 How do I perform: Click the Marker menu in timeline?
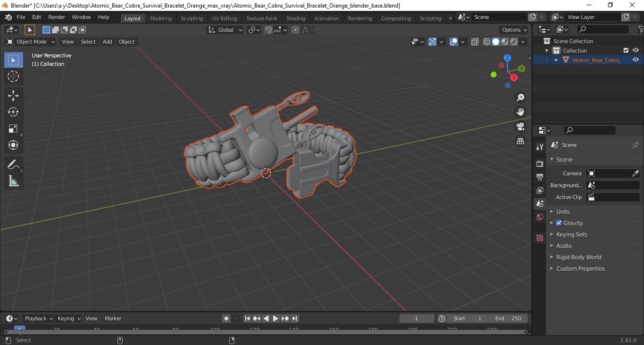point(113,318)
